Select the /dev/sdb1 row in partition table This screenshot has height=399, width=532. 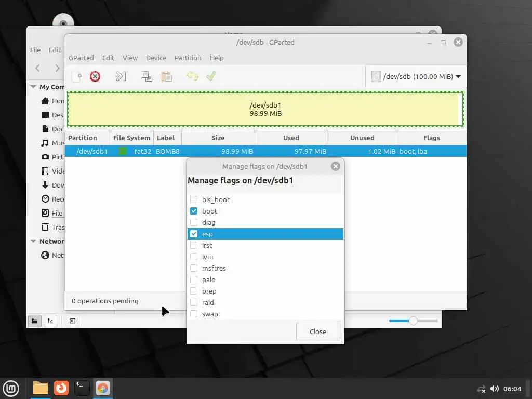[x=265, y=151]
